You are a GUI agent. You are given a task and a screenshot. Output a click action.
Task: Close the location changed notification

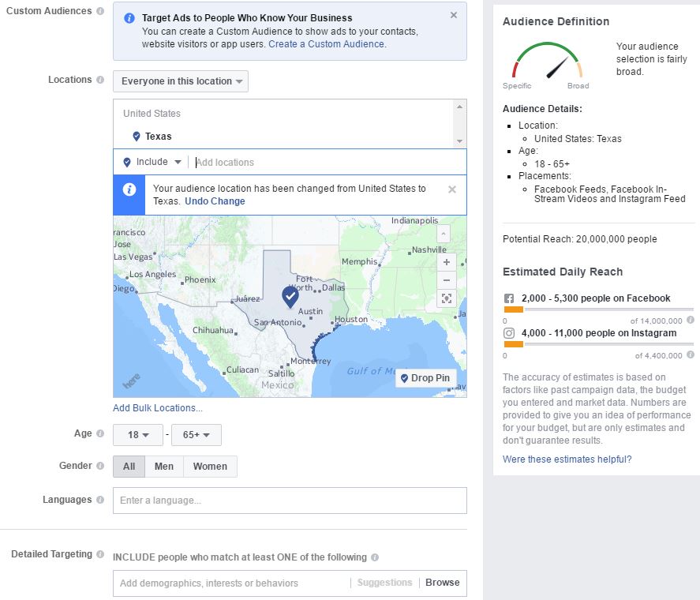click(452, 189)
